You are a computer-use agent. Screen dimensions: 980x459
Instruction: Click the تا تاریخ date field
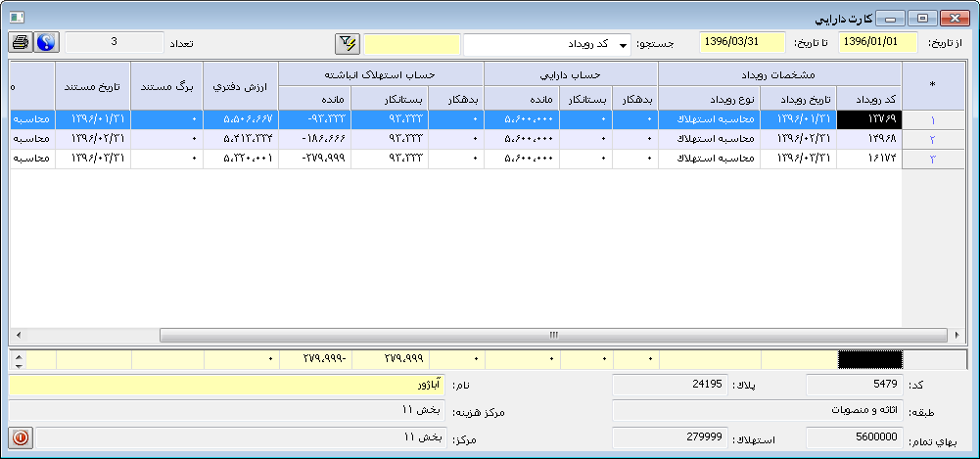(x=742, y=43)
